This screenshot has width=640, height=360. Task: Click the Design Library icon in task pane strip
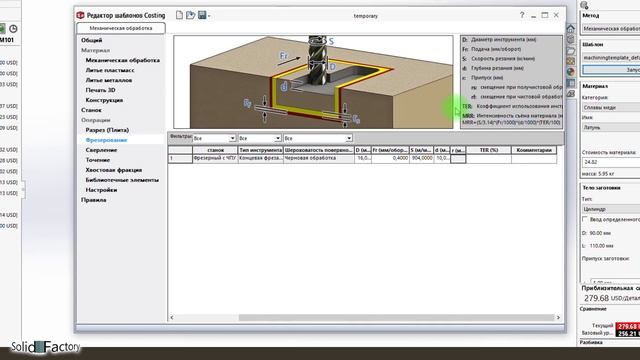tap(571, 40)
